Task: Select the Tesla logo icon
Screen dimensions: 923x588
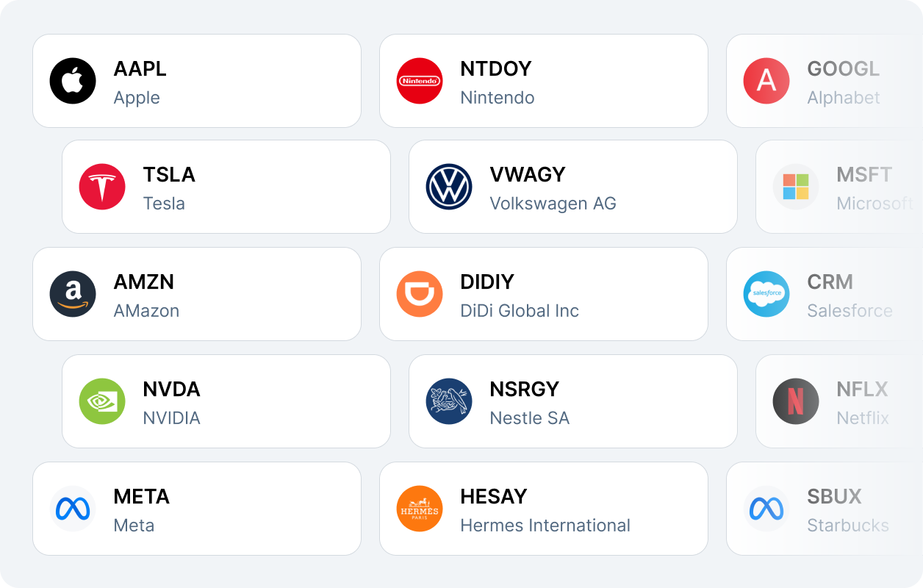Action: 102,187
